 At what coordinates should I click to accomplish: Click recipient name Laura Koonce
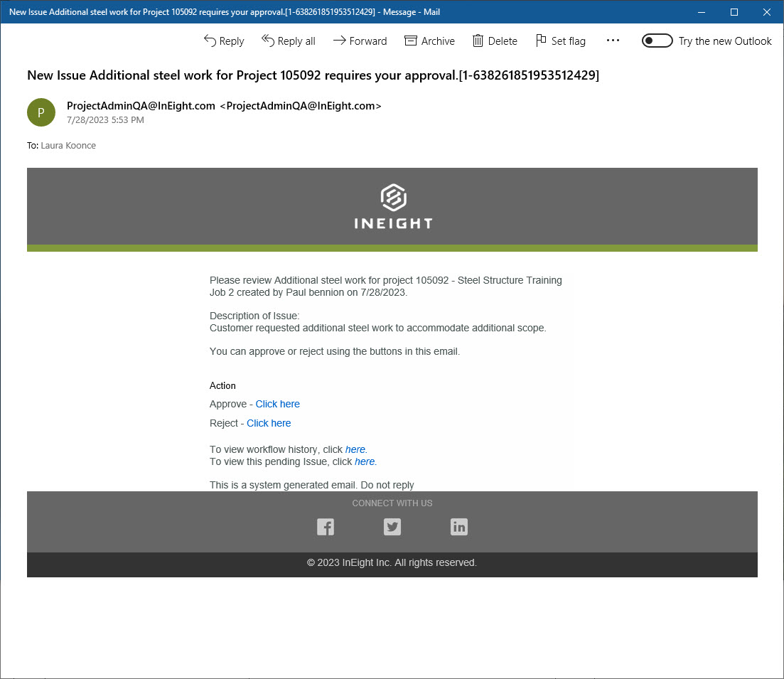[68, 146]
